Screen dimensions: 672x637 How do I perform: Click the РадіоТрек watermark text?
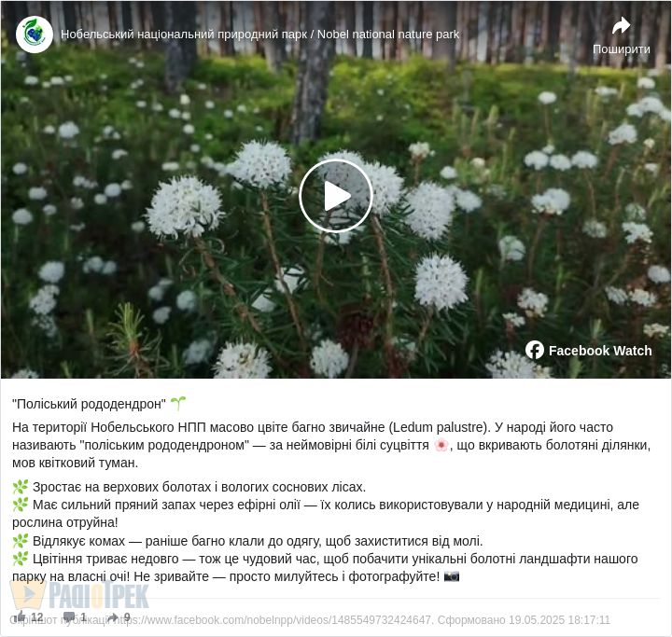click(99, 594)
